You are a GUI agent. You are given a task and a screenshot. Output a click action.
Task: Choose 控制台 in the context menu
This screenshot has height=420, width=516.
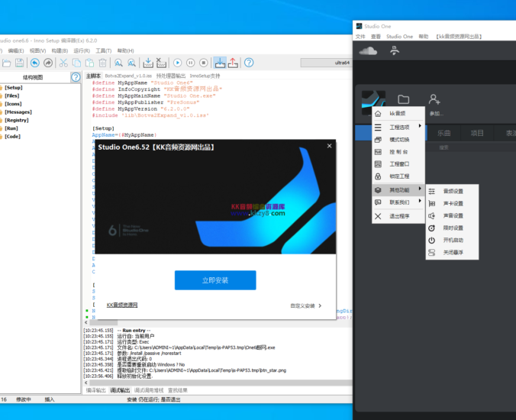[398, 152]
